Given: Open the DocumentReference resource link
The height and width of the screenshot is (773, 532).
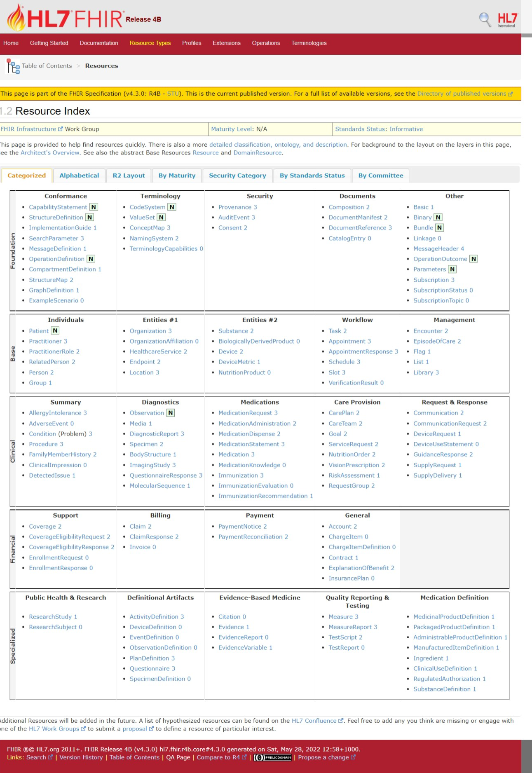Looking at the screenshot, I should click(357, 228).
